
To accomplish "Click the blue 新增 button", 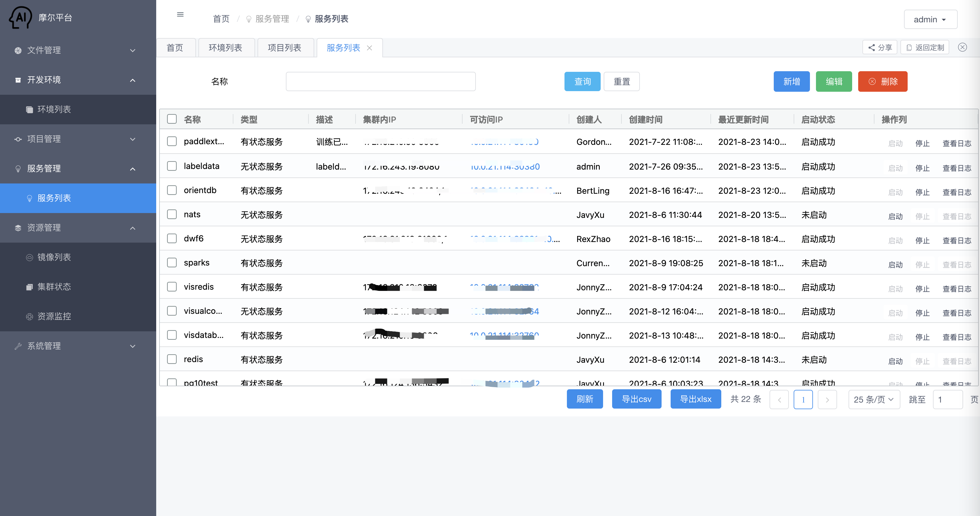I will pos(792,81).
